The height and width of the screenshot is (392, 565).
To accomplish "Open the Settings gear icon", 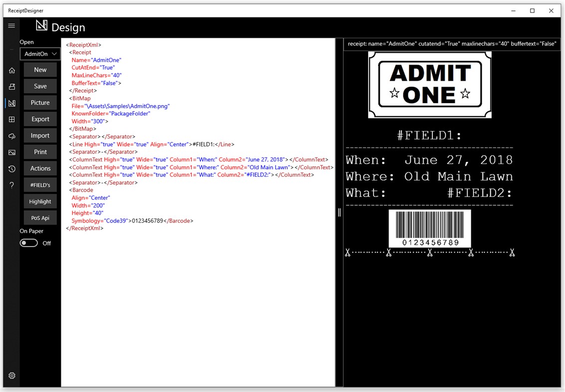I will pos(11,376).
